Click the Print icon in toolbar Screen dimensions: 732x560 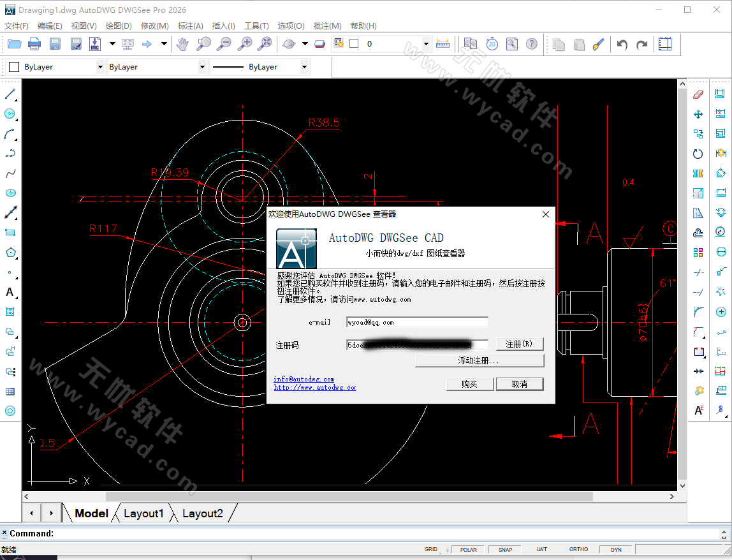pyautogui.click(x=34, y=44)
